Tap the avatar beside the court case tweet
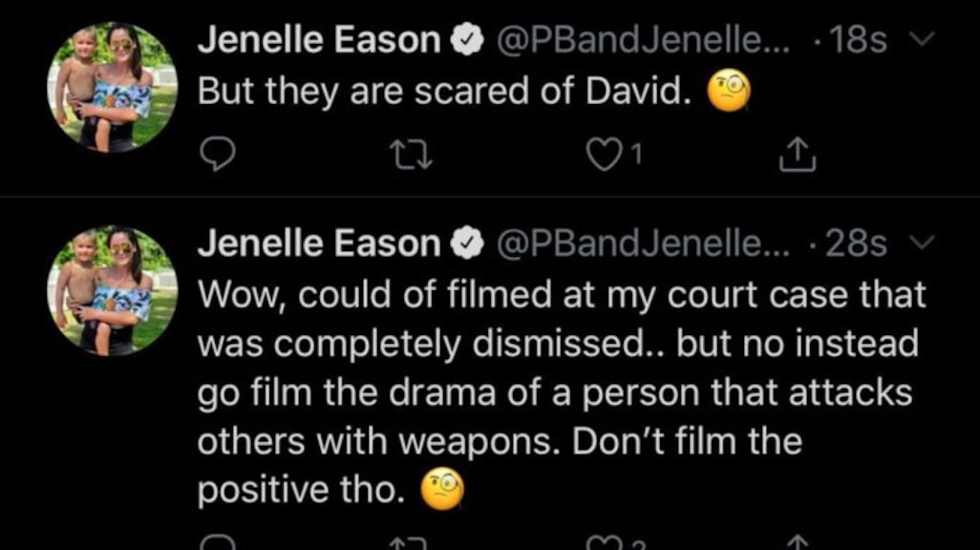This screenshot has width=980, height=550. (x=113, y=289)
